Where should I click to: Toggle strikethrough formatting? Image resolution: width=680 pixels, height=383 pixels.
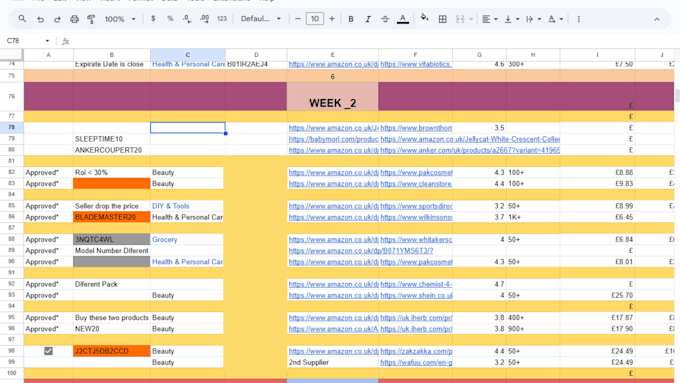pyautogui.click(x=385, y=19)
